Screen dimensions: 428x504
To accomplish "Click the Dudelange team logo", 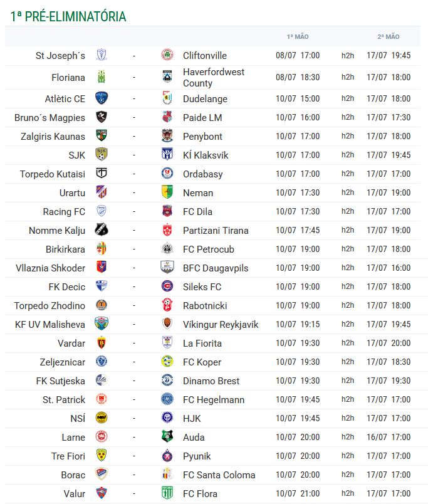I will tap(167, 98).
